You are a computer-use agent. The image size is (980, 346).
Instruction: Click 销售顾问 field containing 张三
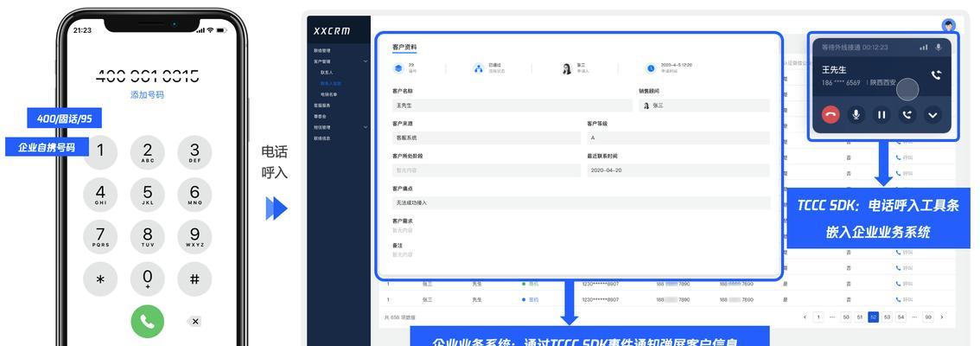pyautogui.click(x=704, y=106)
